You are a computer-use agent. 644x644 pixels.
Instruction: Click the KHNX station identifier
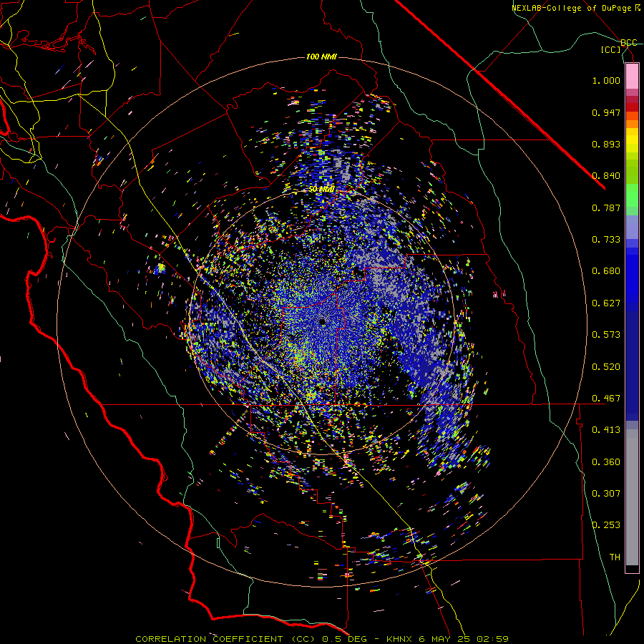tap(400, 639)
